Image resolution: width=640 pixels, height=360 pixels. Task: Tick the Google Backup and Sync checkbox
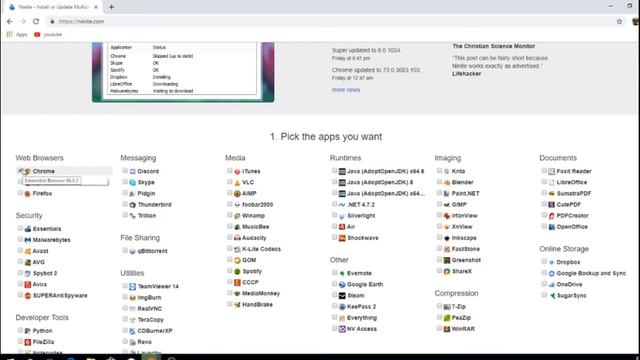pyautogui.click(x=544, y=273)
